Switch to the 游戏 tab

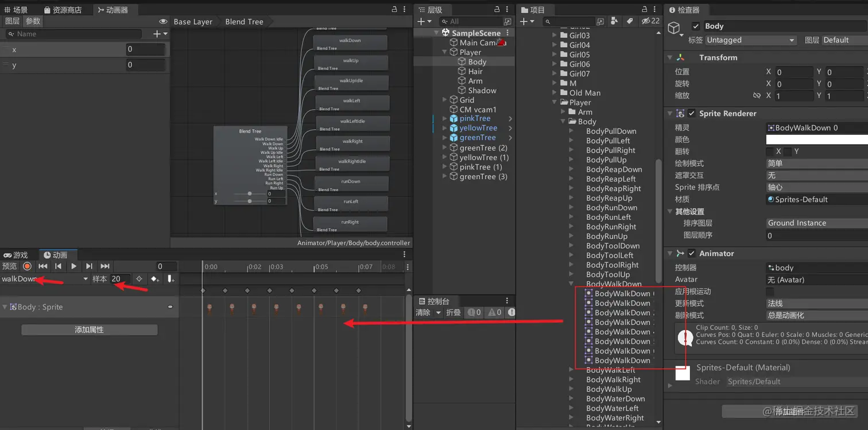(x=15, y=255)
